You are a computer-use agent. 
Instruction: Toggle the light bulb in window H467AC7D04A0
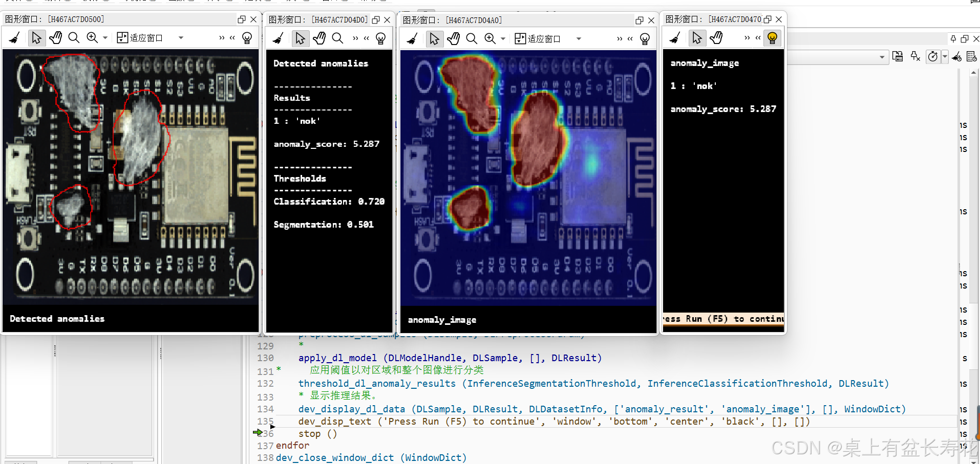click(645, 39)
